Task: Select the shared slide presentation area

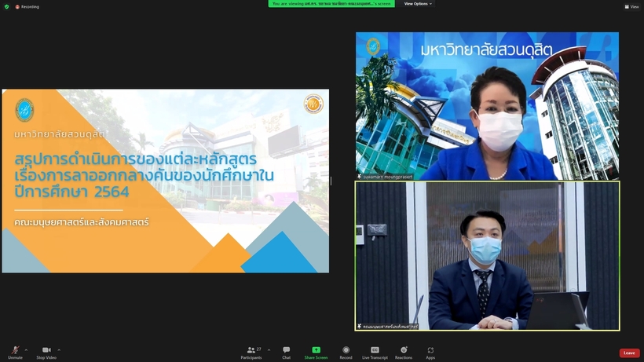Action: (166, 181)
